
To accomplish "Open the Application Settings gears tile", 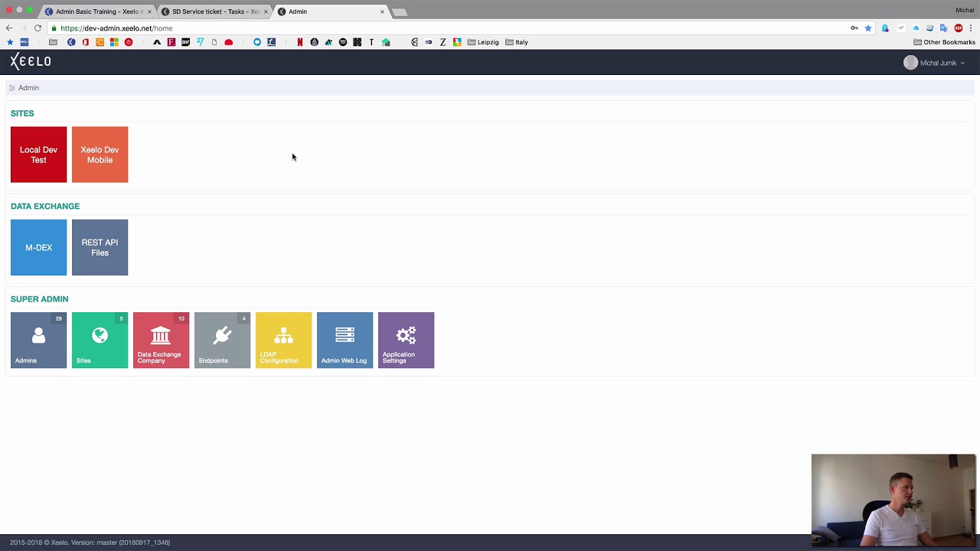I will 406,340.
